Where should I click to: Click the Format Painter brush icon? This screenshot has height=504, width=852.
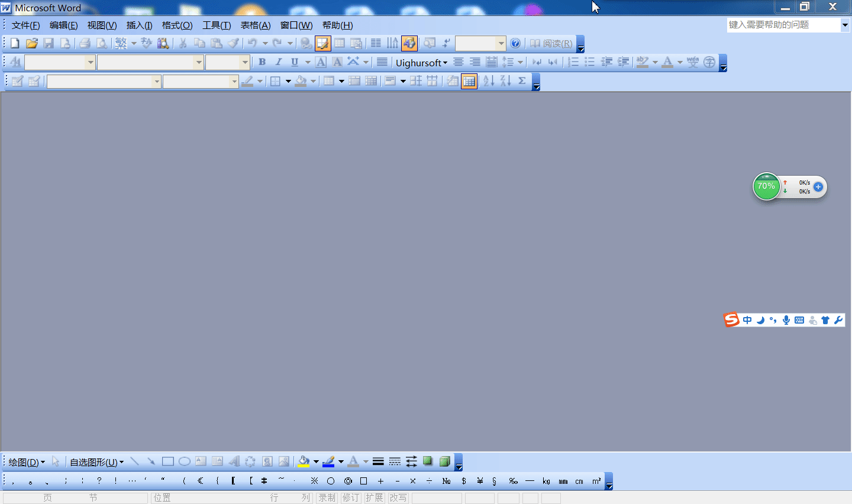click(x=234, y=43)
